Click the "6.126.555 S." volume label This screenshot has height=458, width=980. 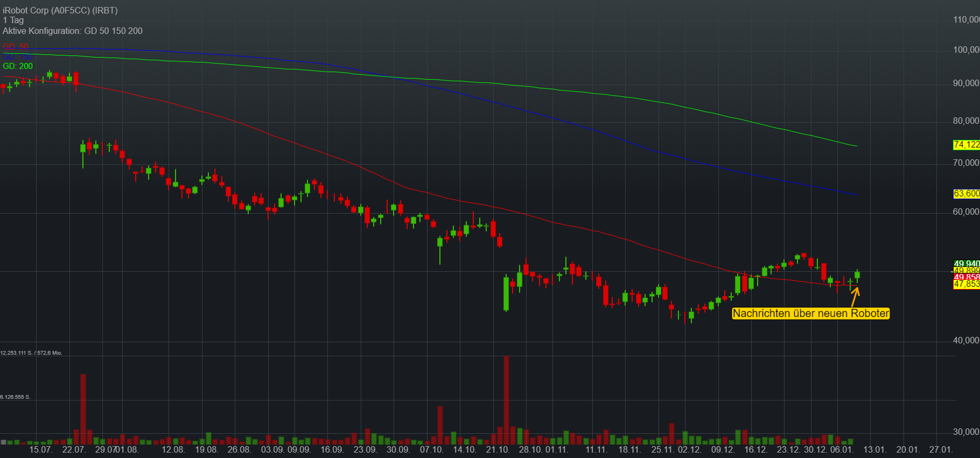click(16, 397)
